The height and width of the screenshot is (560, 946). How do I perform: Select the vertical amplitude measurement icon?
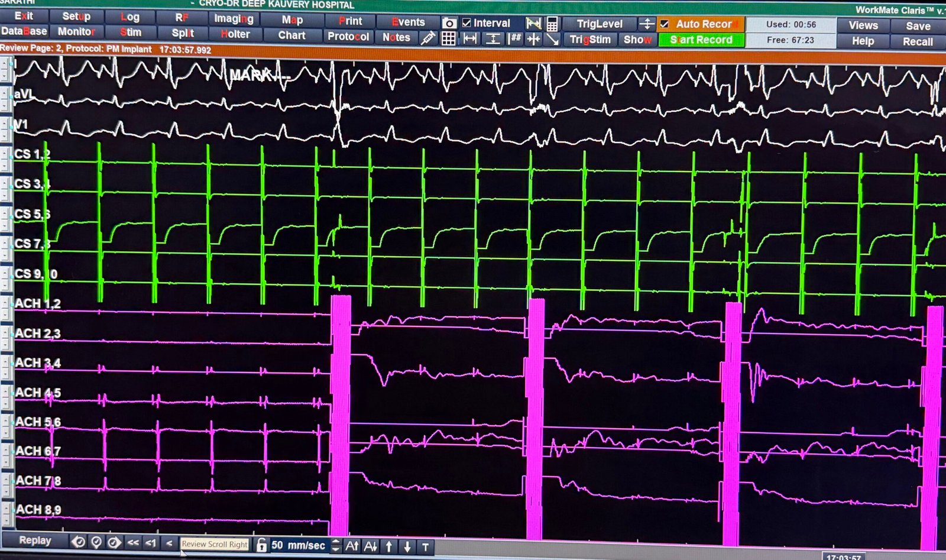(493, 39)
